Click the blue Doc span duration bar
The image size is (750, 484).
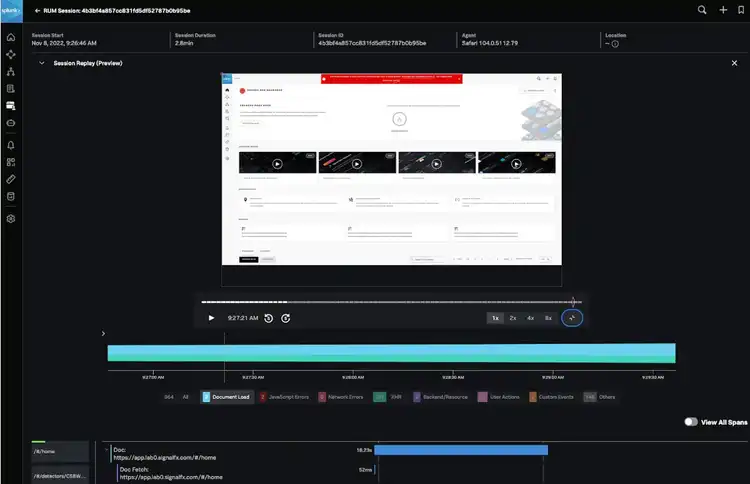(461, 450)
